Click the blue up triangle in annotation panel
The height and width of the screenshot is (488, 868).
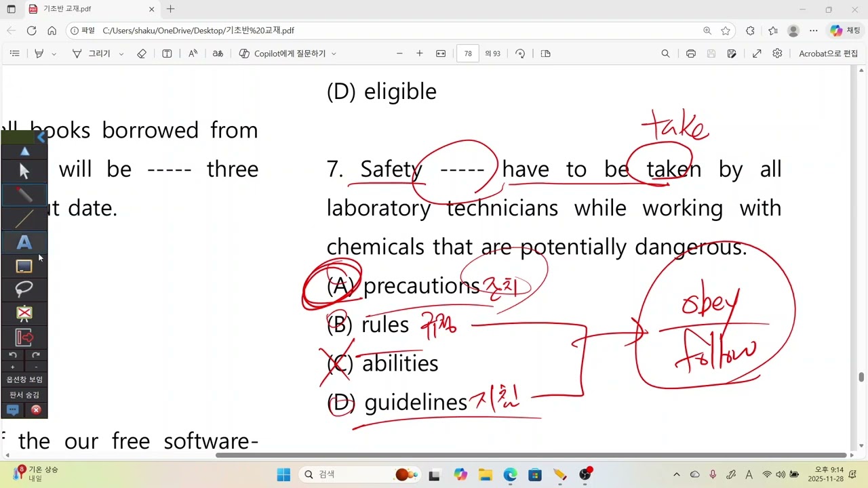coord(24,152)
